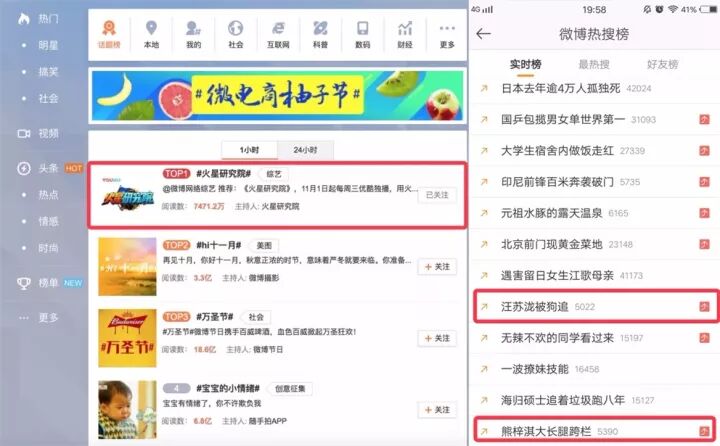This screenshot has height=446, width=720.
Task: Follow the #宝宝的小情绪# topic
Action: (437, 410)
